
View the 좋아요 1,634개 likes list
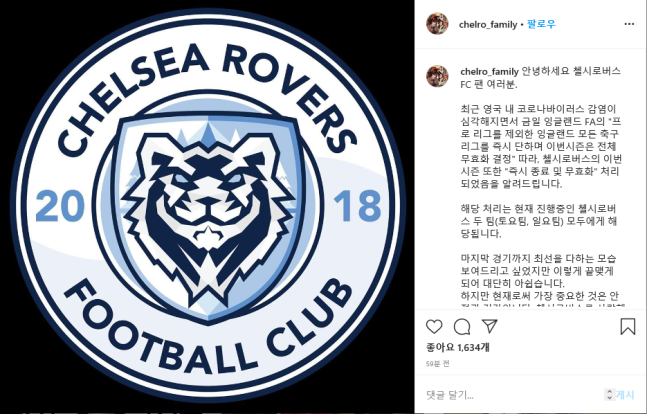click(458, 348)
